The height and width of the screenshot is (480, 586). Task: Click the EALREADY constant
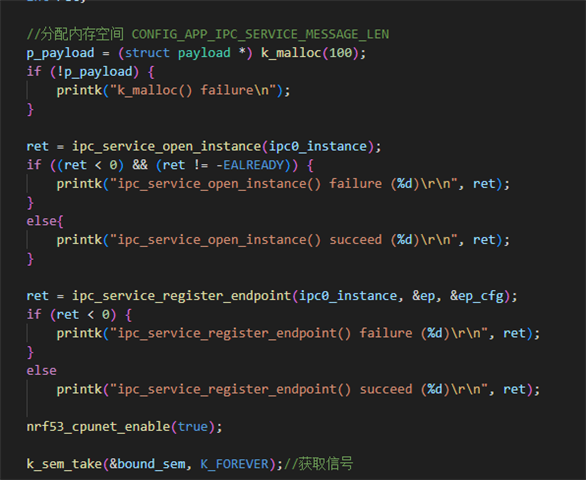tap(253, 165)
